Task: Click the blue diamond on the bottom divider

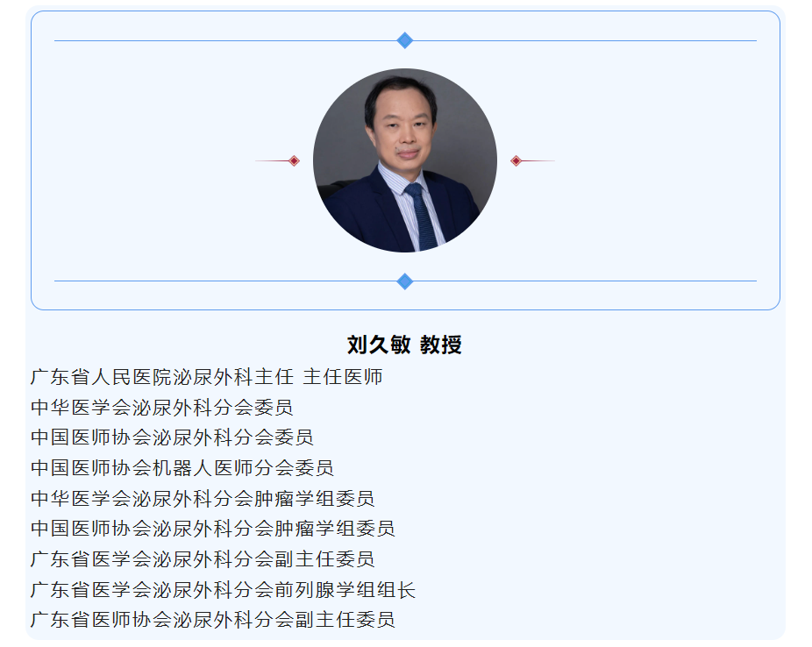Action: [405, 281]
